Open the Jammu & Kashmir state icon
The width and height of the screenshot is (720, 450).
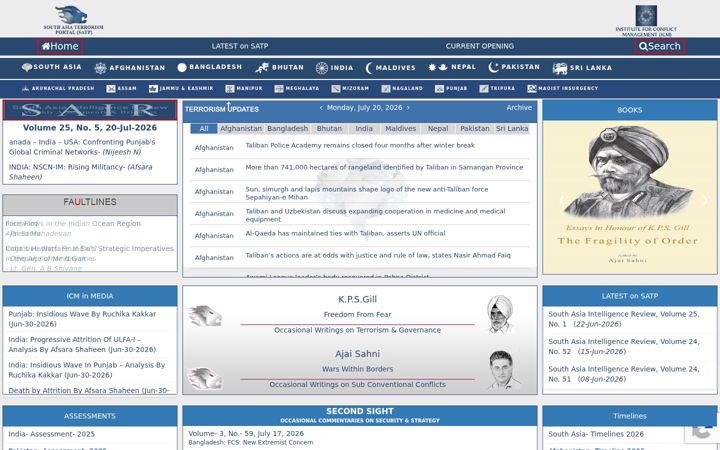click(x=153, y=89)
